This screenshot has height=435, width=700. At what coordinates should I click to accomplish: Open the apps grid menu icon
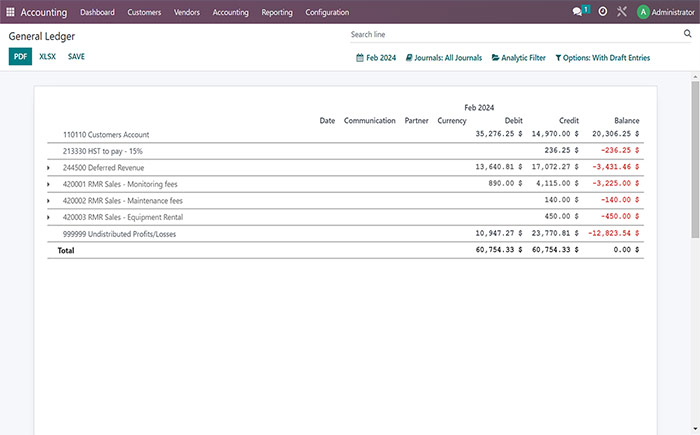[10, 12]
